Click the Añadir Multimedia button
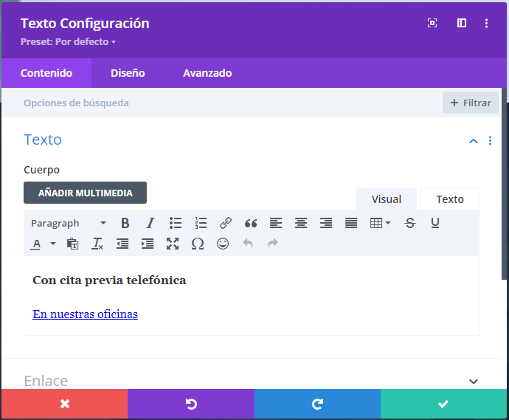This screenshot has height=420, width=509. [86, 193]
